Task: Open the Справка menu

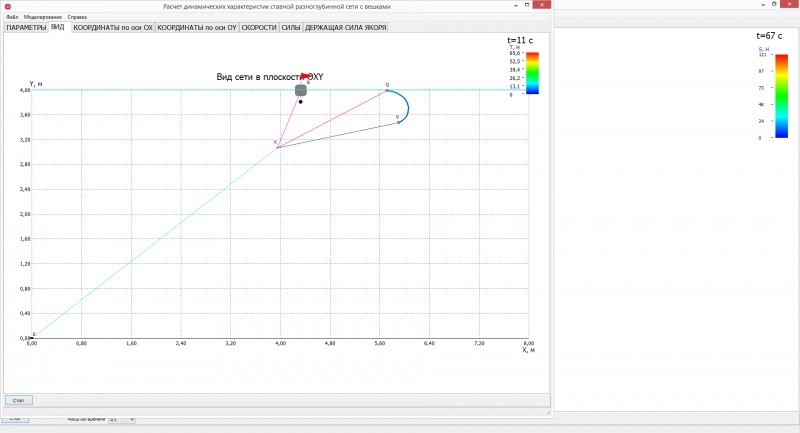Action: click(77, 17)
